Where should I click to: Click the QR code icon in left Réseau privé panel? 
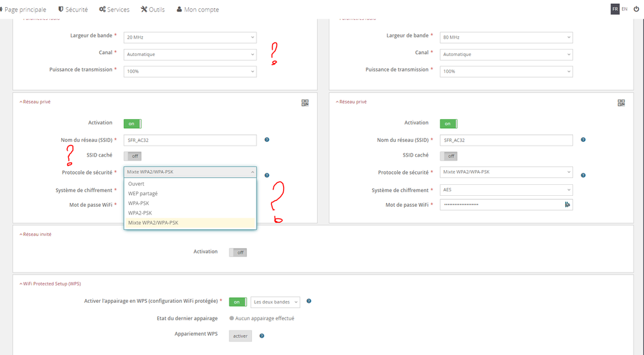pyautogui.click(x=305, y=102)
